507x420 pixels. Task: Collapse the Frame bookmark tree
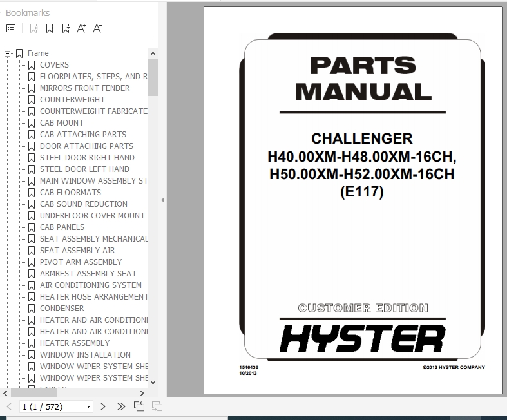7,53
